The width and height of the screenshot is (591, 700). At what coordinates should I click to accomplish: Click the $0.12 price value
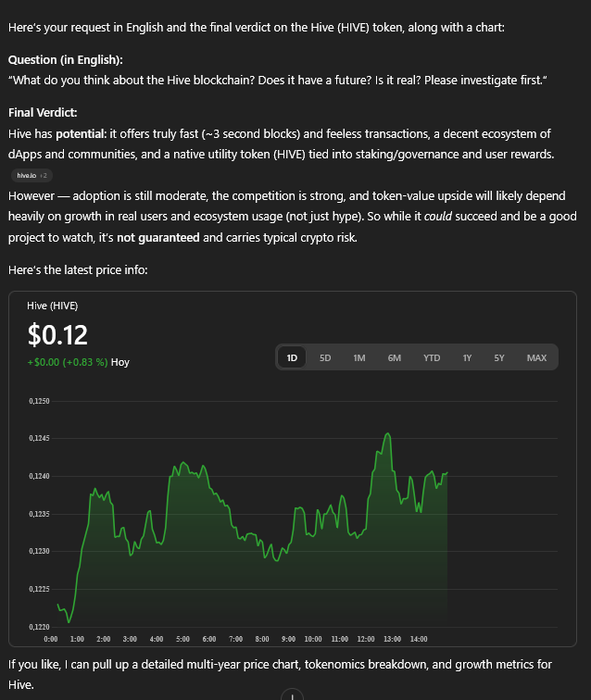[57, 333]
